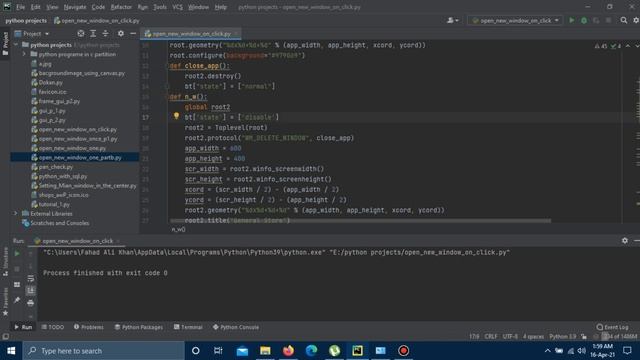This screenshot has height=360, width=640.
Task: Toggle soft-wrap in Run console
Action: pos(31,278)
